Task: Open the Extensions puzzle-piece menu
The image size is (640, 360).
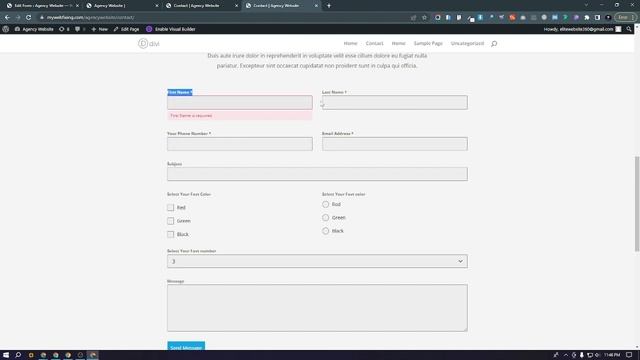Action: click(x=587, y=18)
